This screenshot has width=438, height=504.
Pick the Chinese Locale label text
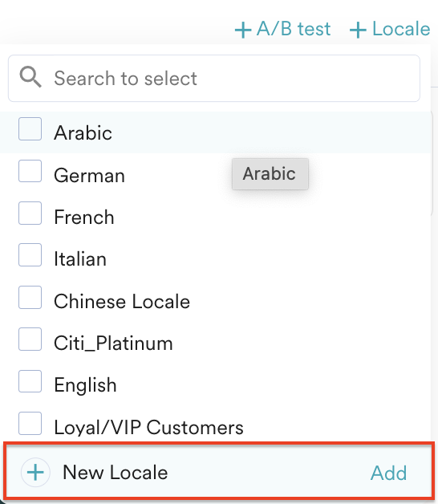[x=122, y=301]
